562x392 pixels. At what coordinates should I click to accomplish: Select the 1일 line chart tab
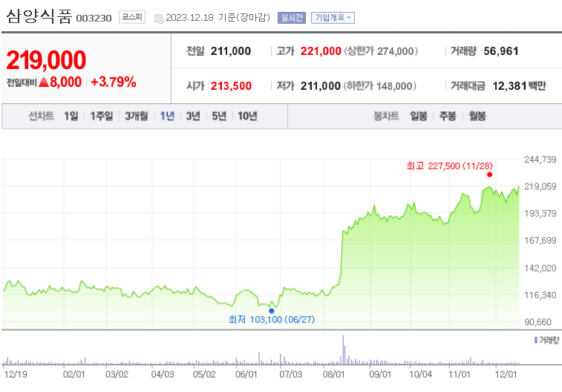(71, 116)
